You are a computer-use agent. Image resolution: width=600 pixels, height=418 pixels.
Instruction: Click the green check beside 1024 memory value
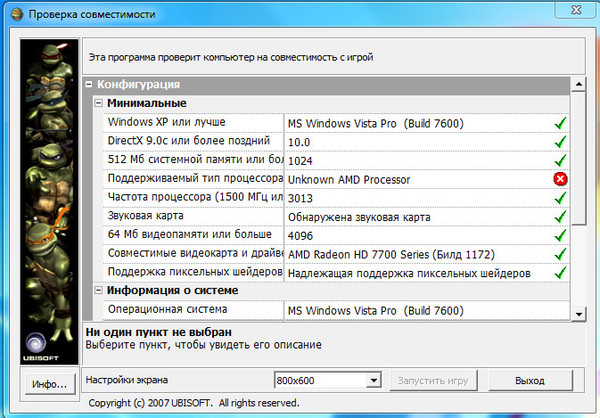tap(561, 161)
